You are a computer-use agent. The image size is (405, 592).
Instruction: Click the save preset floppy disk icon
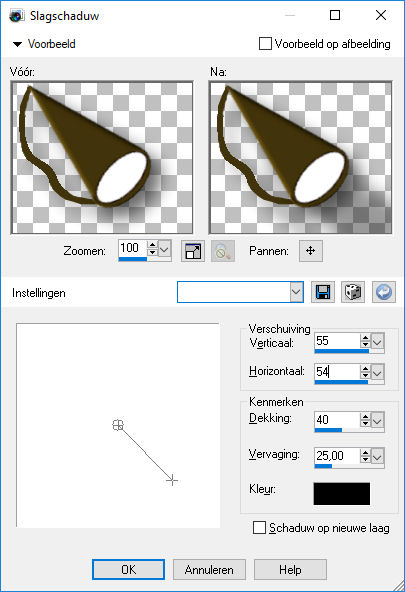tap(323, 292)
